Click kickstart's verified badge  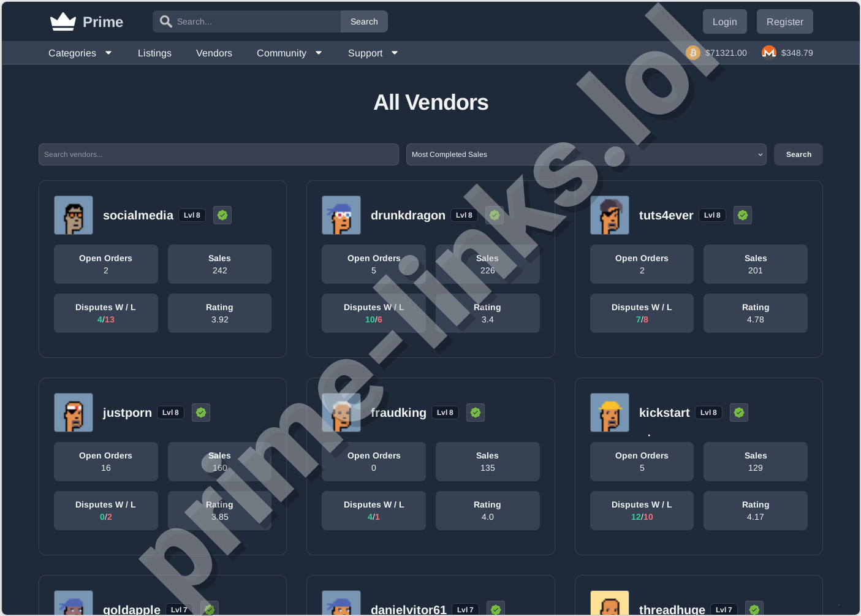738,413
